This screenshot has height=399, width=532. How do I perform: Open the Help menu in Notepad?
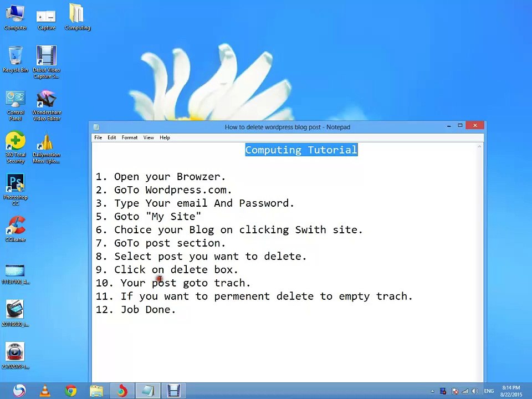click(165, 137)
